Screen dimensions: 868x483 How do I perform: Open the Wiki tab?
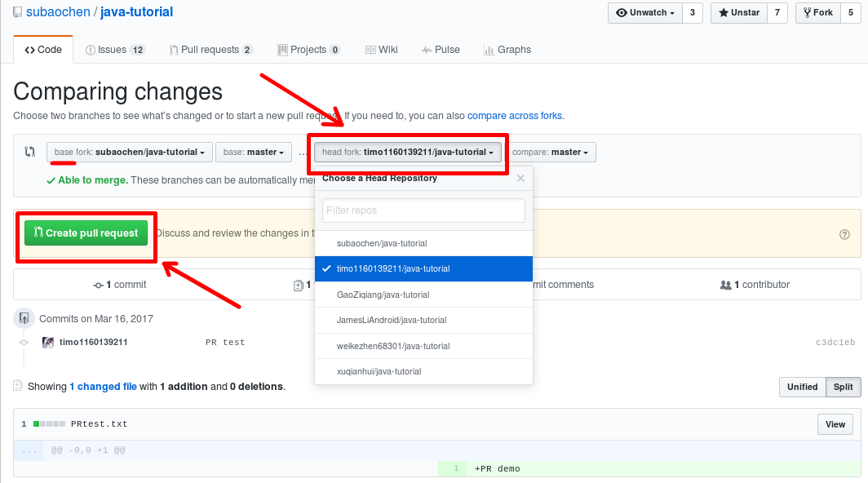click(x=382, y=50)
